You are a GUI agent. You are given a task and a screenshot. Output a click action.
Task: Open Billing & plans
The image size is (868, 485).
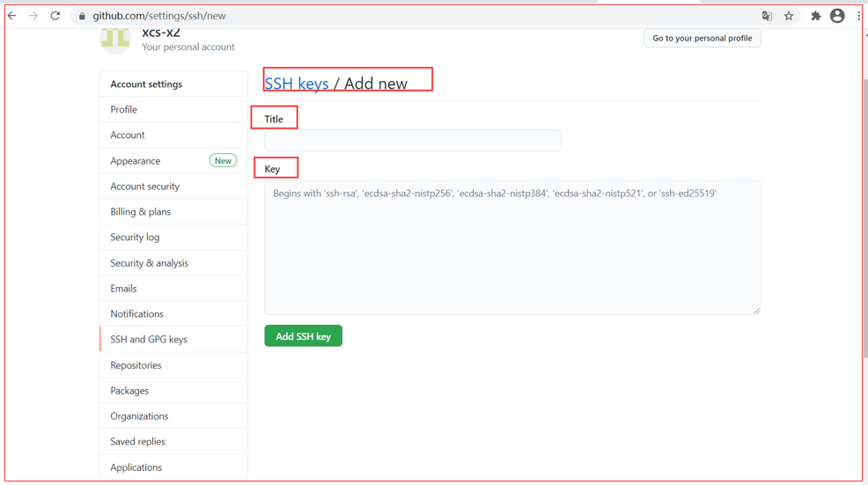173,211
